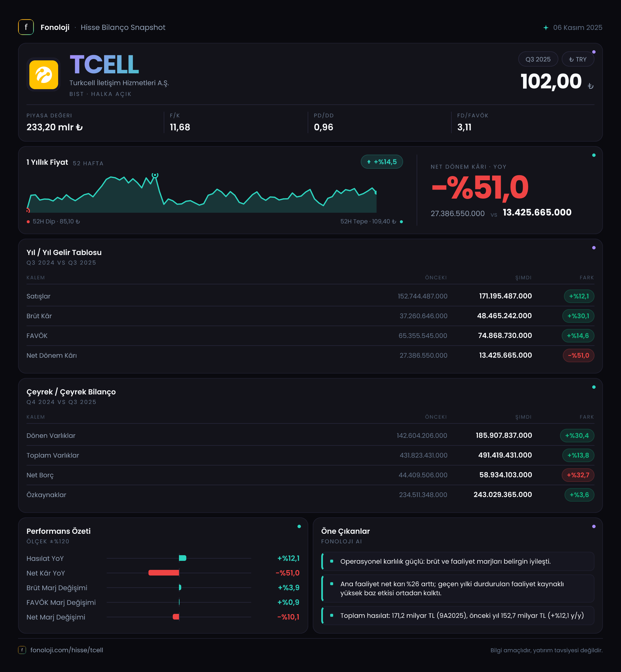Click the Yıl / Yıl Gelir Tablosu heading

pyautogui.click(x=64, y=252)
